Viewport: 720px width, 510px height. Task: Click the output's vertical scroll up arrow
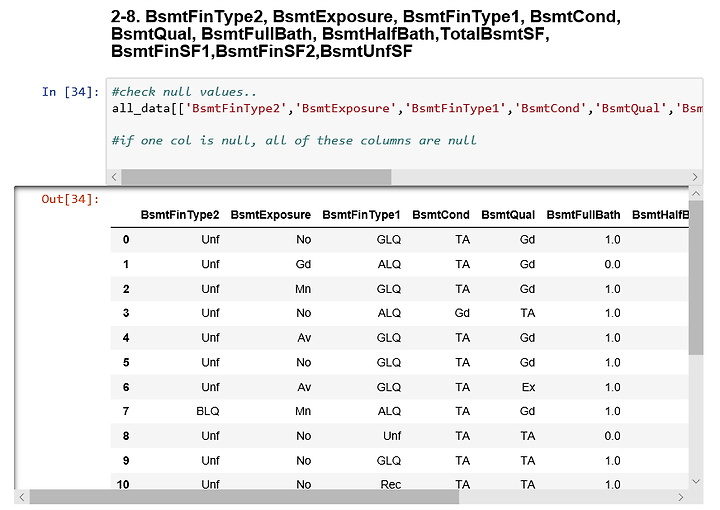coord(696,193)
